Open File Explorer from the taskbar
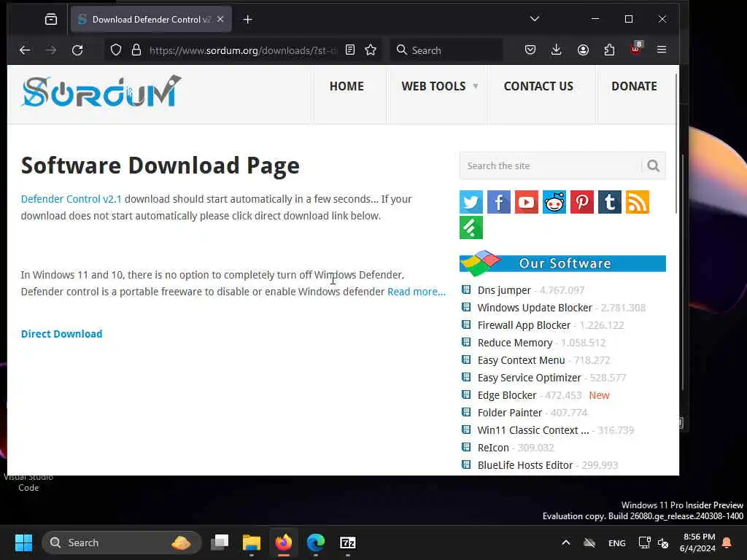 [252, 542]
